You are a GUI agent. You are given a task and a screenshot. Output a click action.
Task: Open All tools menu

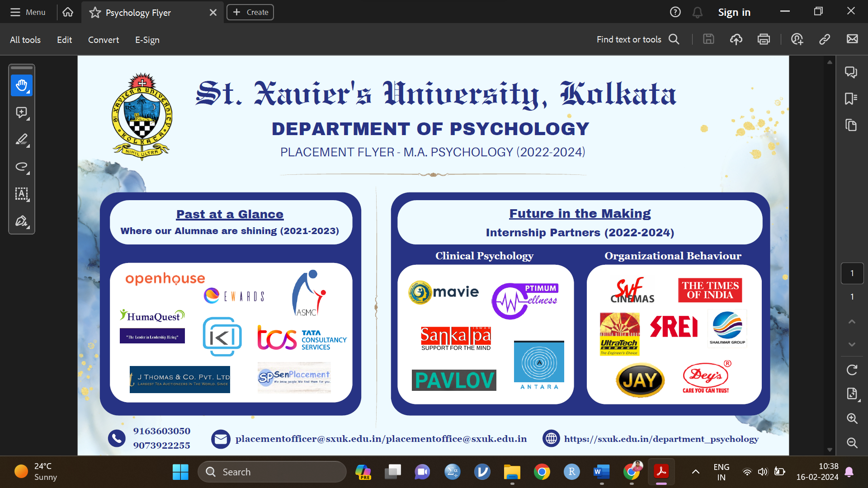click(x=25, y=40)
